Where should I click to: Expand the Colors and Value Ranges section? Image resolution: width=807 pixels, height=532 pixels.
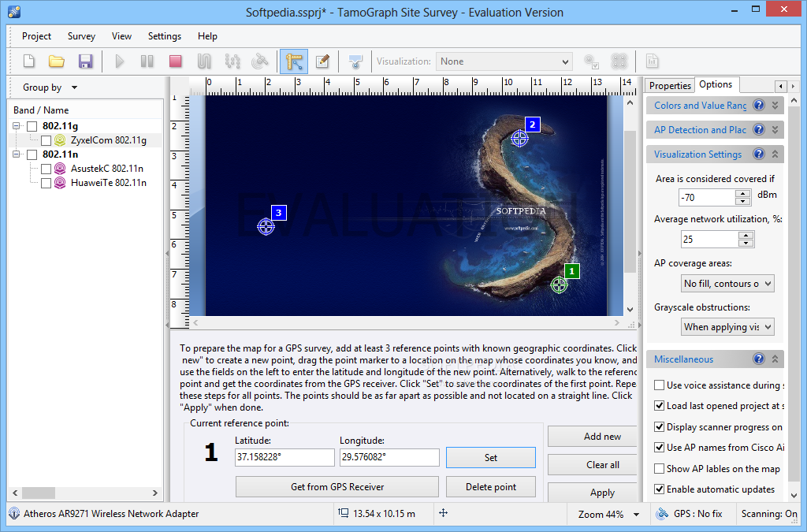coord(775,105)
